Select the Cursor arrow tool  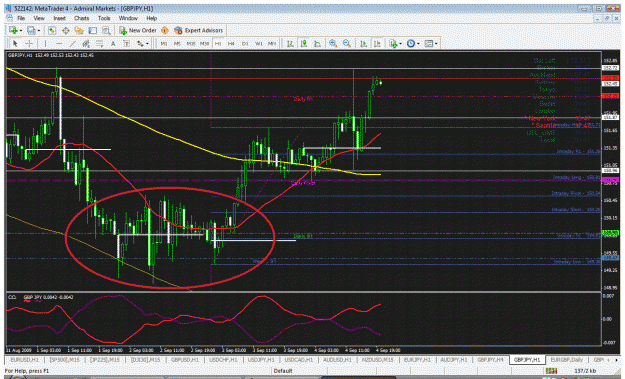(x=15, y=43)
